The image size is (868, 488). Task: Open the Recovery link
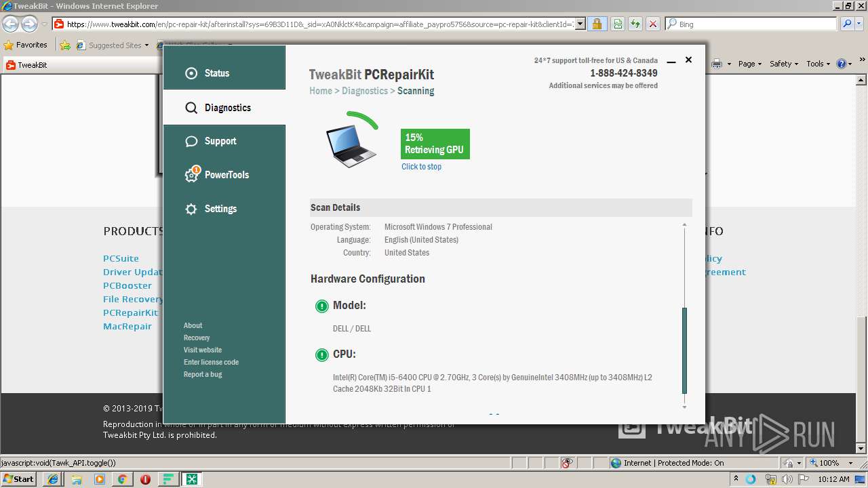pos(197,338)
